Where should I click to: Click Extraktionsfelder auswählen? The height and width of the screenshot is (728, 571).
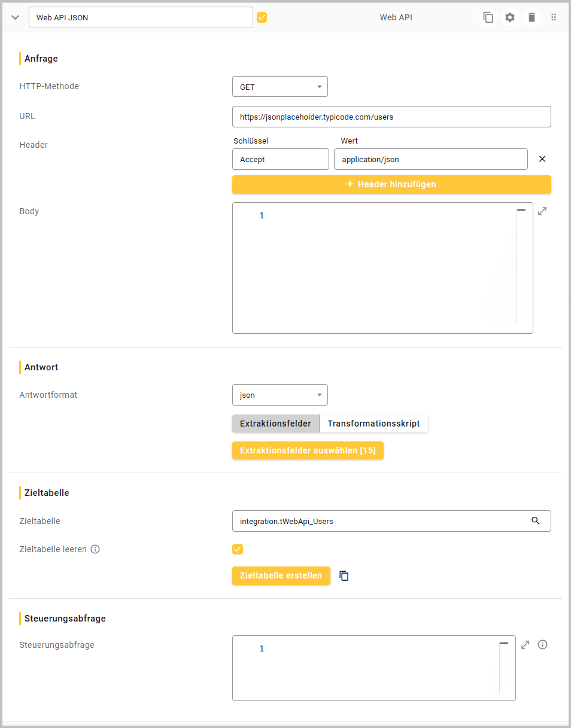click(x=308, y=450)
